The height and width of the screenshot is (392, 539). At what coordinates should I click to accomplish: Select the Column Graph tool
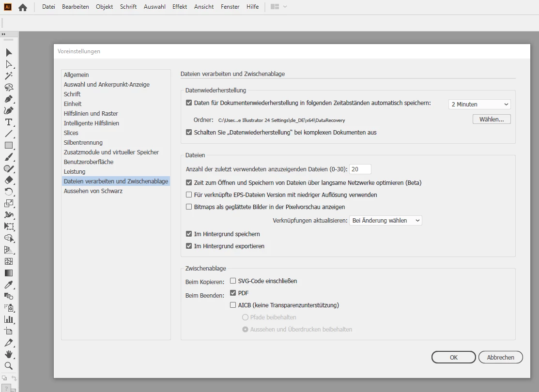tap(9, 319)
